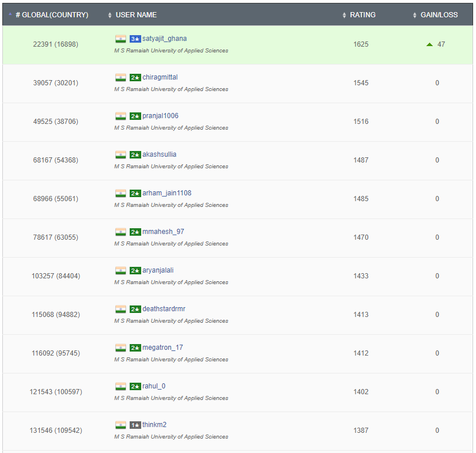This screenshot has width=476, height=453.
Task: Select rank cell 121543 (100597)
Action: coord(55,392)
